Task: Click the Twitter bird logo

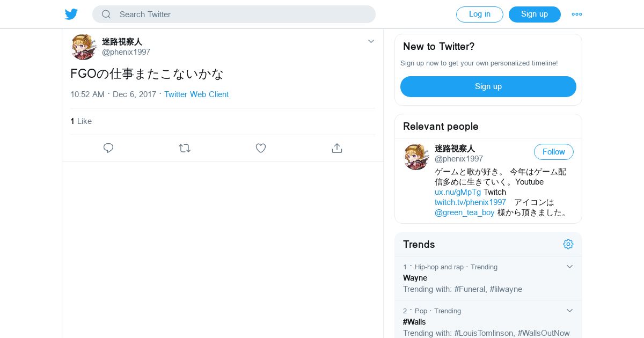Action: (71, 14)
